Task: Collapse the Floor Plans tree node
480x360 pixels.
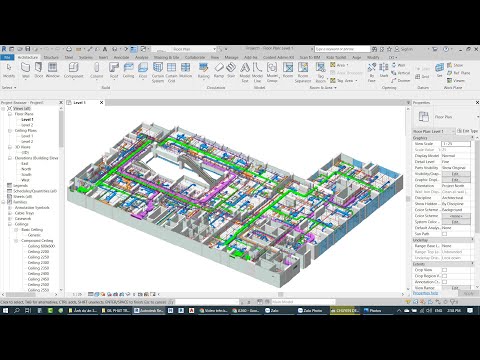Action: [x=10, y=114]
